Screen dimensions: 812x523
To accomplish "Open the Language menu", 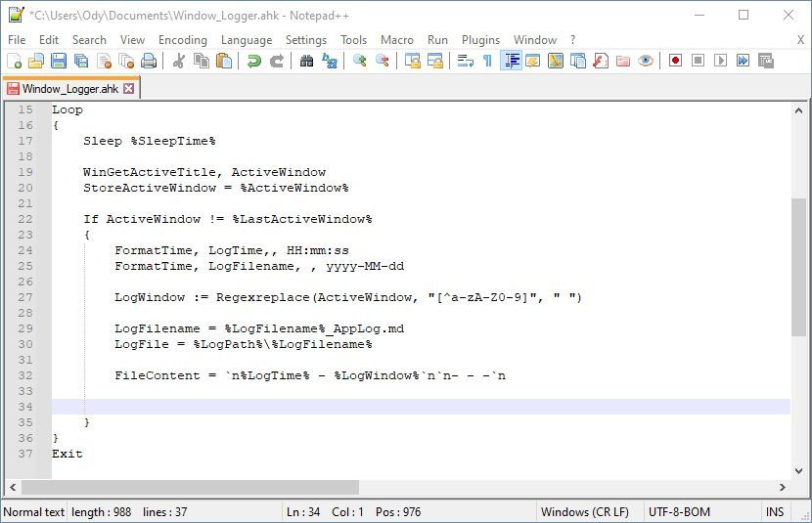I will (247, 40).
